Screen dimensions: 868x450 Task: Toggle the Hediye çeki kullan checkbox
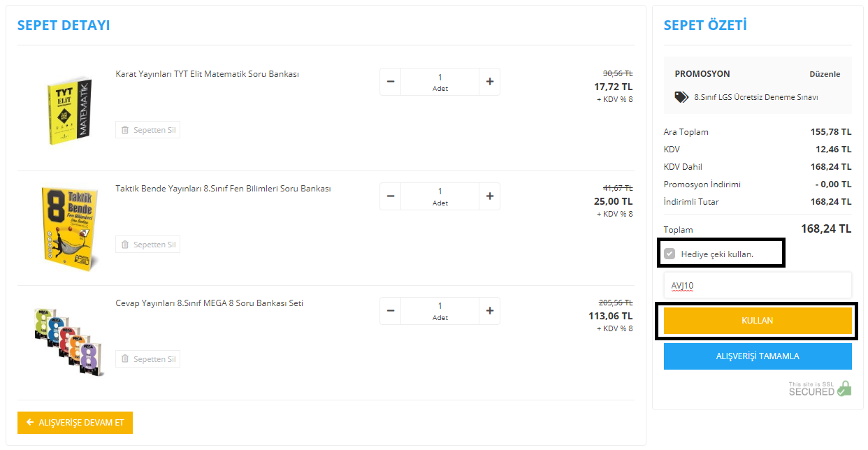670,254
